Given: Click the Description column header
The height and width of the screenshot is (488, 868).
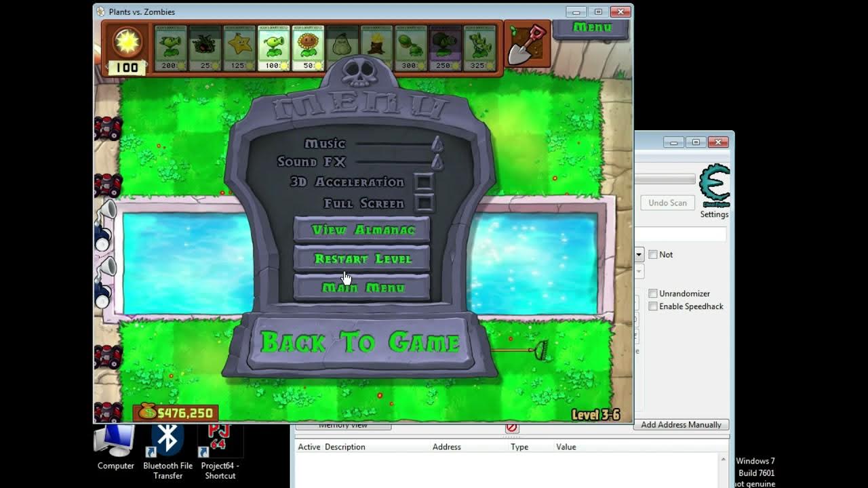Looking at the screenshot, I should [x=344, y=447].
